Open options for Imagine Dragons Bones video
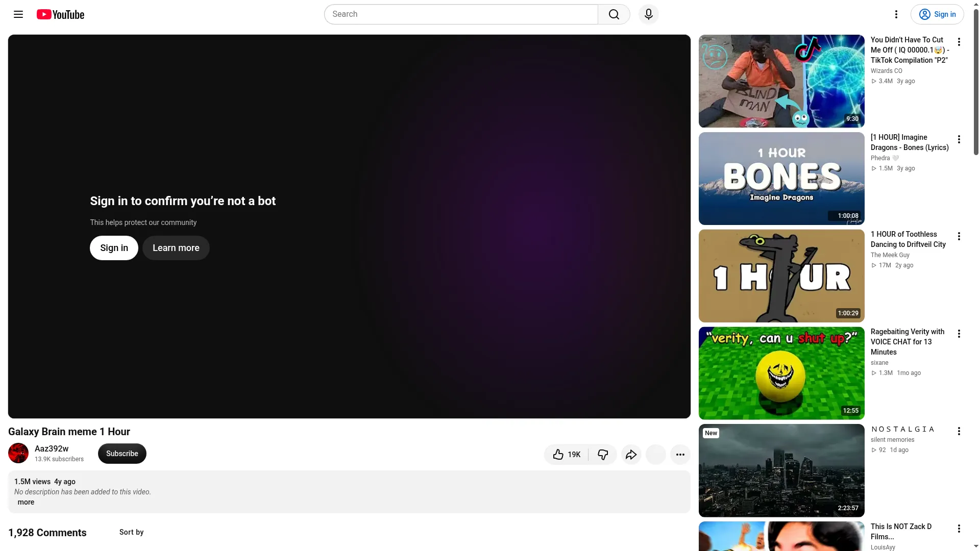 pos(959,139)
